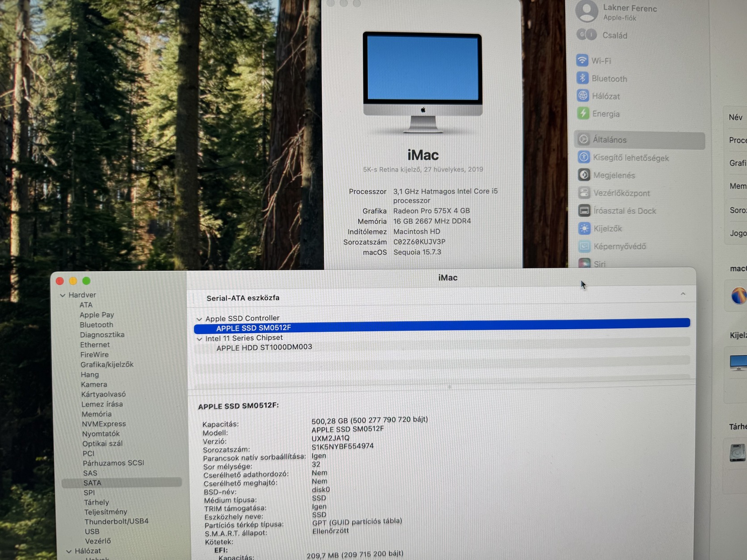The image size is (747, 560).
Task: Click the "16 GB 2667 MHz DDR4" memory value
Action: point(432,221)
